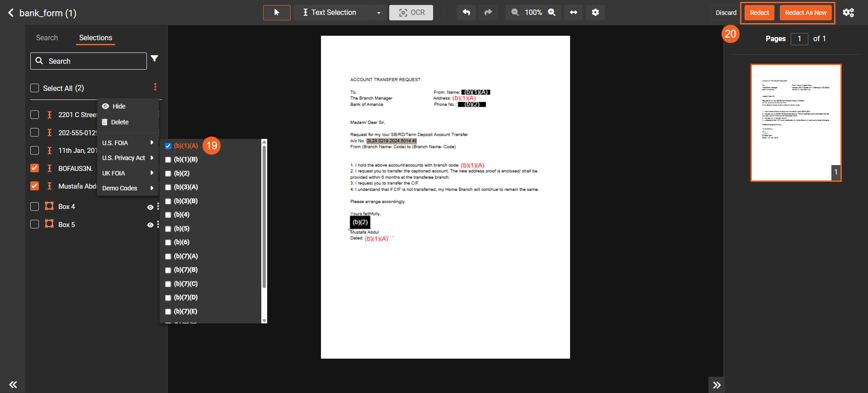Screen dimensions: 868x393
Task: Select the pointer cursor tool
Action: (x=277, y=13)
